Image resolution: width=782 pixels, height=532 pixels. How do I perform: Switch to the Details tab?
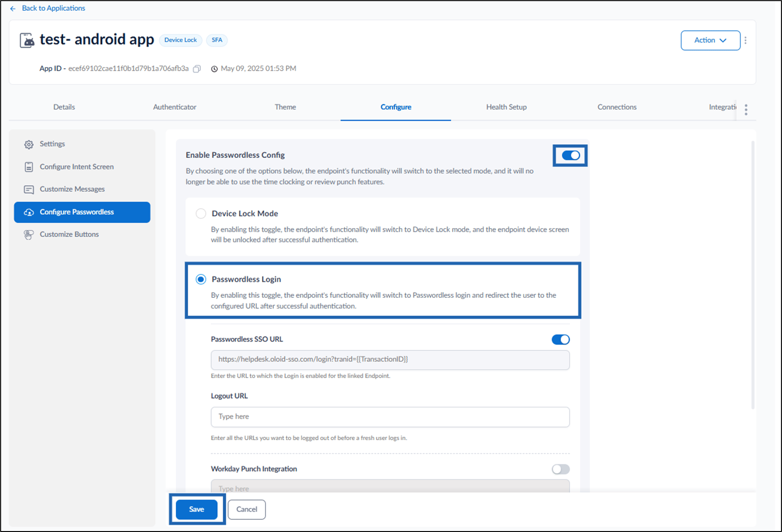coord(64,107)
